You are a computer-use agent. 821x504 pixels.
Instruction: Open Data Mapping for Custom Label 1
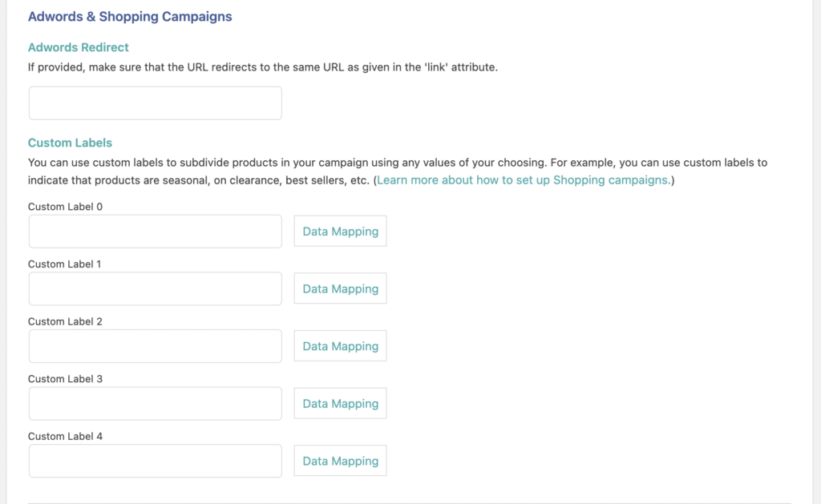pos(340,288)
